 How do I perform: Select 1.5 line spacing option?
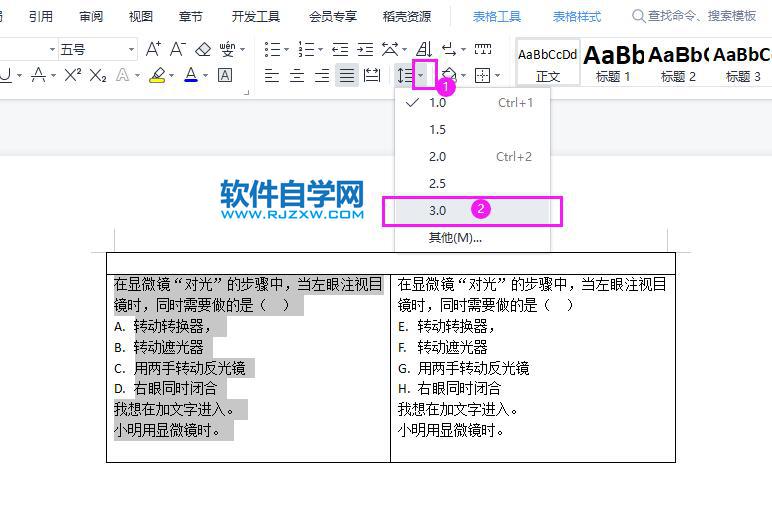click(x=472, y=130)
